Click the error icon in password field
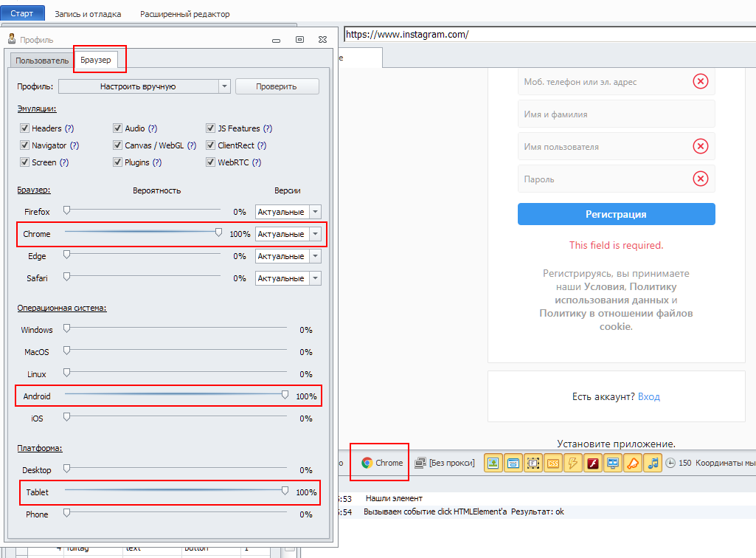Viewport: 756px width, 558px height. coord(701,179)
